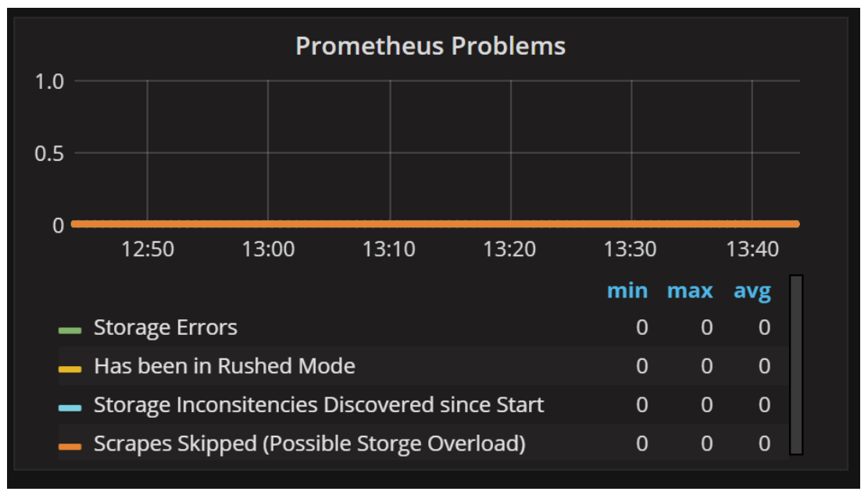Click the 0.5 y-axis label

pyautogui.click(x=48, y=153)
